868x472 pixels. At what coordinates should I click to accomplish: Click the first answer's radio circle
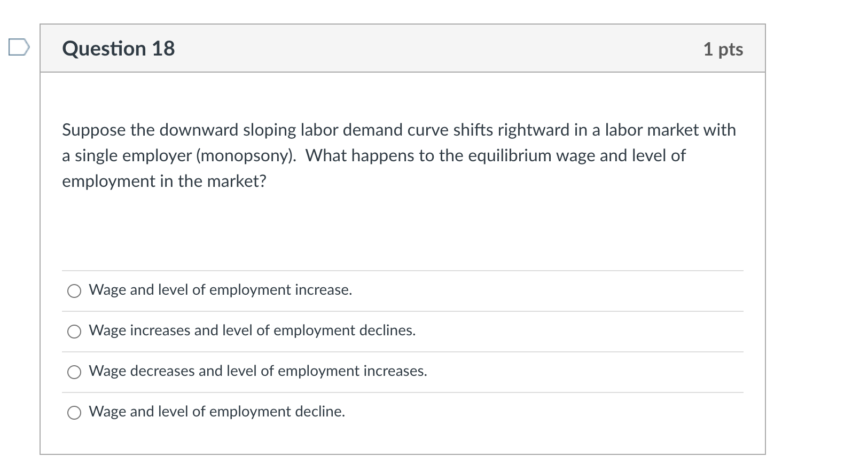pos(74,291)
